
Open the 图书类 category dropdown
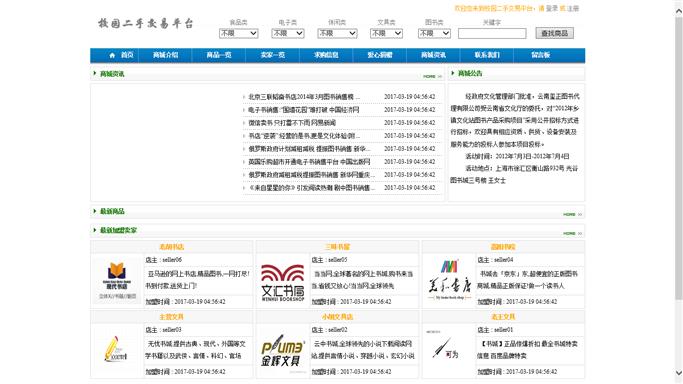tap(434, 34)
